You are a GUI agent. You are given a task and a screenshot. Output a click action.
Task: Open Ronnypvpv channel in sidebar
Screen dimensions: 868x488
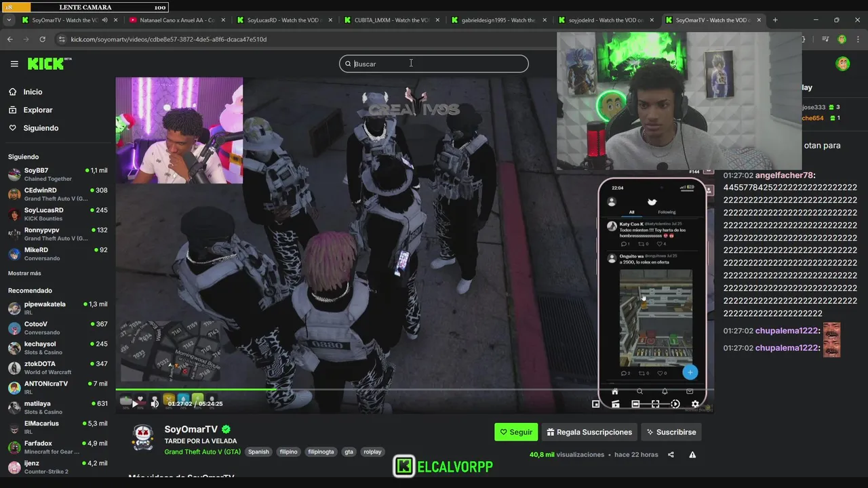[58, 234]
